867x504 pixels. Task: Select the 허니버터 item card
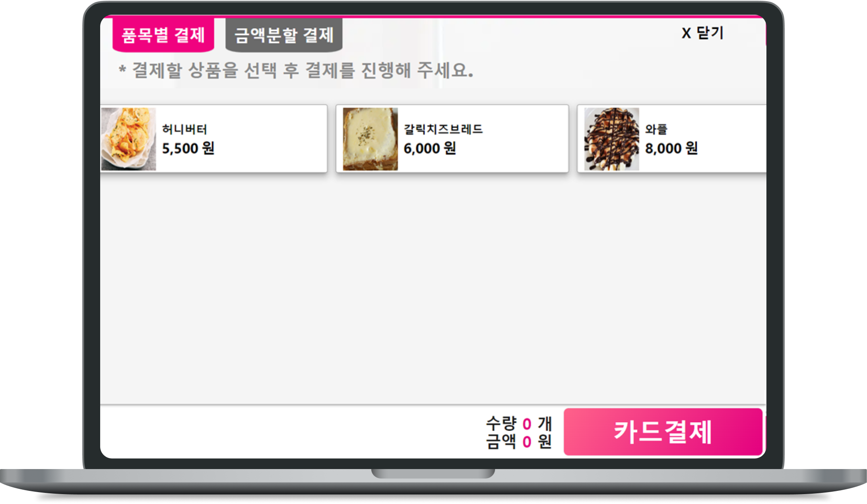pos(214,139)
